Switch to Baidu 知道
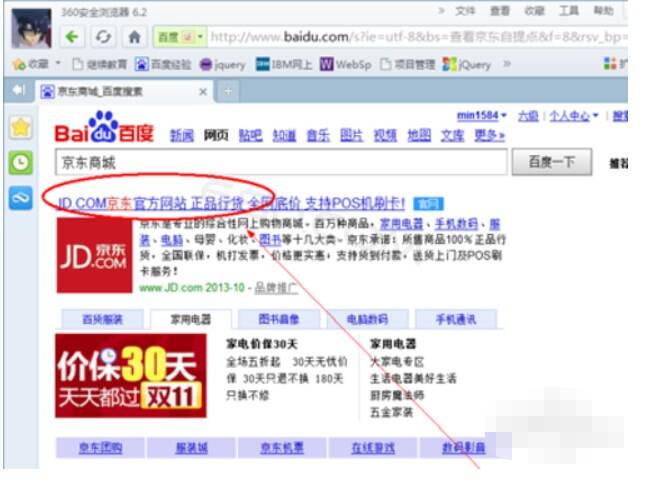Screen dimensions: 672x497 [x=285, y=136]
